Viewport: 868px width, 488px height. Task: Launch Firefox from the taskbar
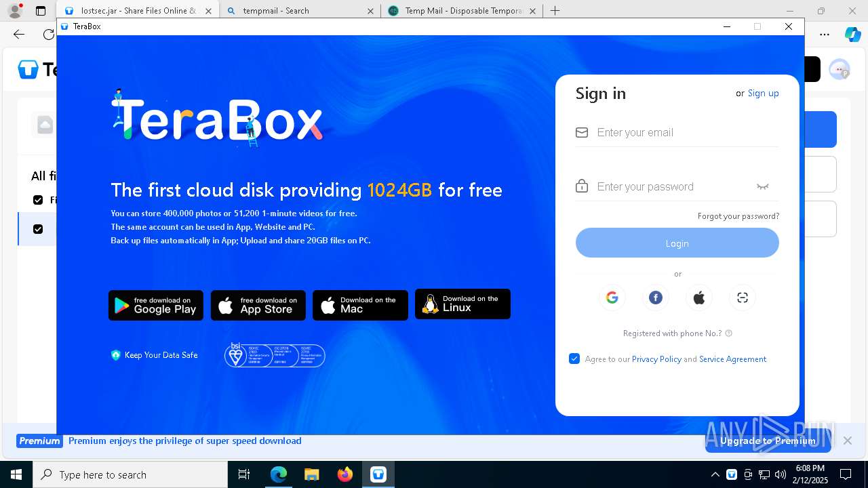point(345,474)
